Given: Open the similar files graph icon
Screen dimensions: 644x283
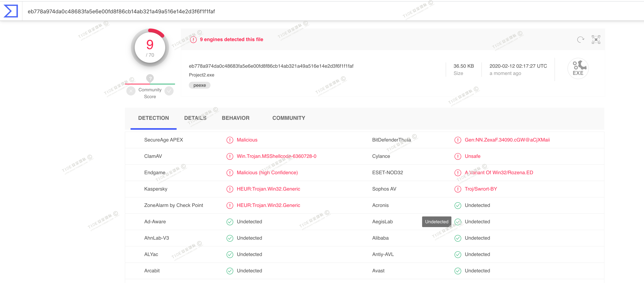Looking at the screenshot, I should (596, 40).
